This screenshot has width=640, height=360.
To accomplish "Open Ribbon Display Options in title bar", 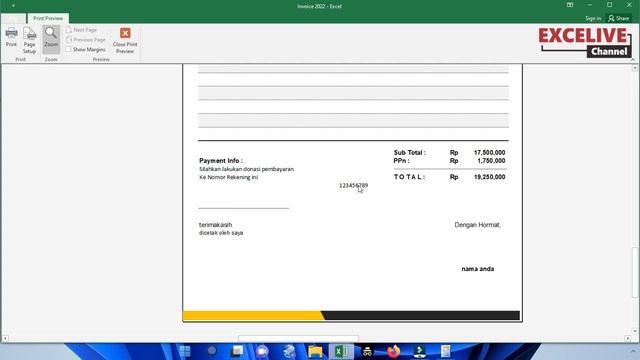I will [x=570, y=5].
